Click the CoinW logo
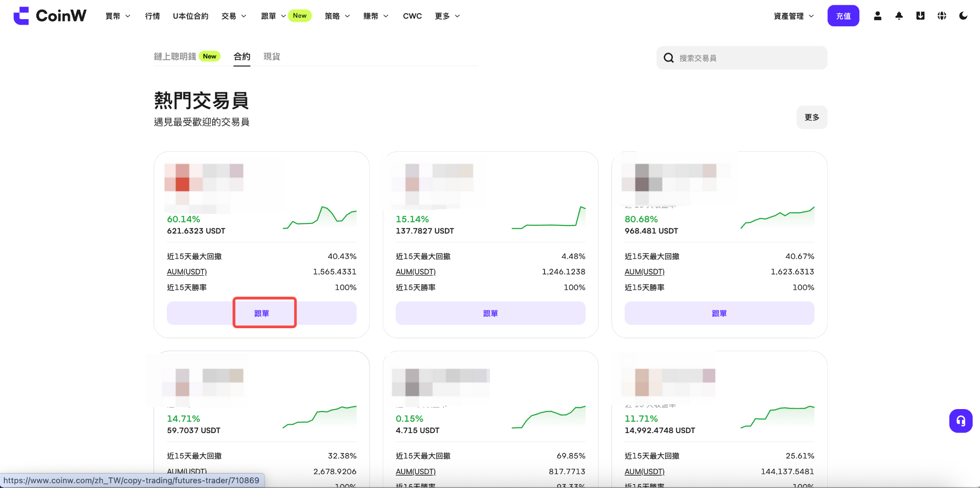 (x=50, y=16)
